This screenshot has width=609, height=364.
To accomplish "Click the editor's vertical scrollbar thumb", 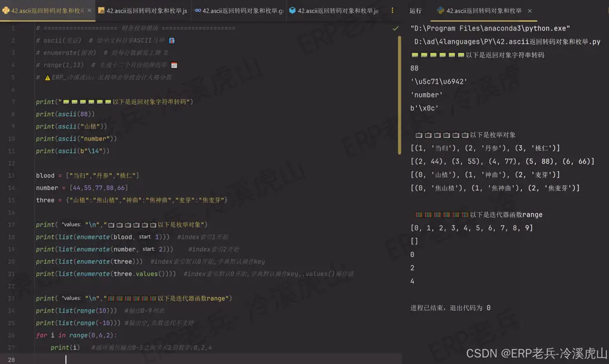I will coord(399,95).
